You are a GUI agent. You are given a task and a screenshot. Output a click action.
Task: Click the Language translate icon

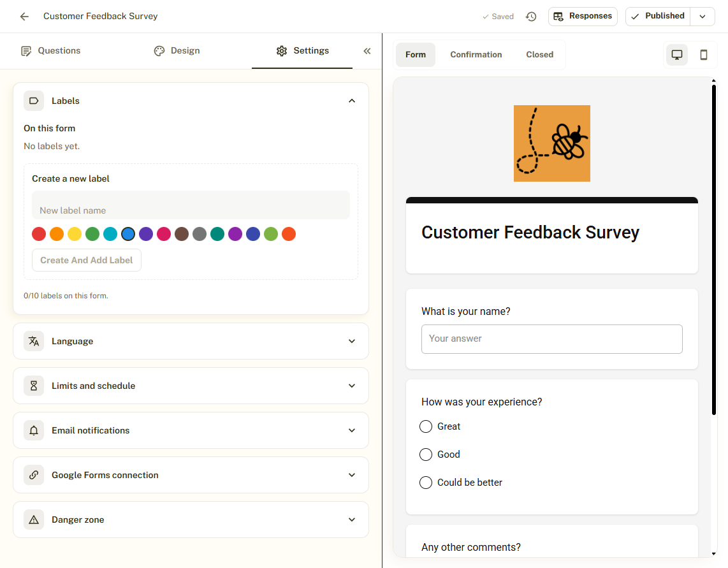34,341
